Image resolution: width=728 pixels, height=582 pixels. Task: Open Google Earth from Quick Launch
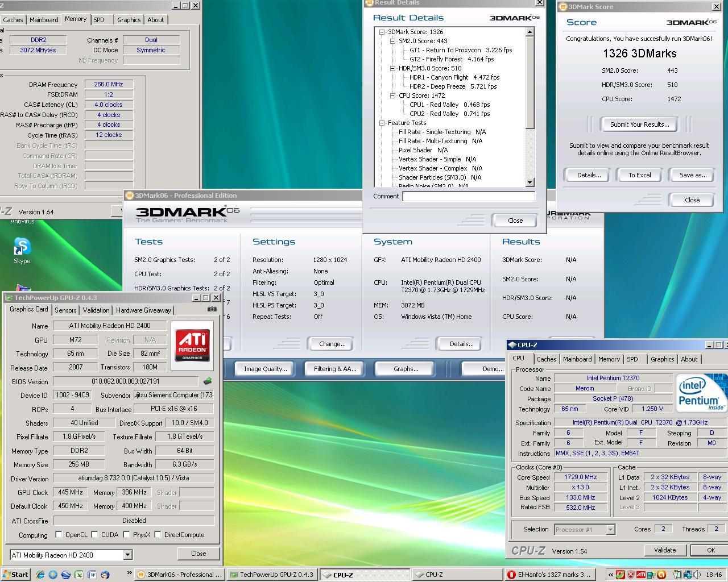coord(66,575)
